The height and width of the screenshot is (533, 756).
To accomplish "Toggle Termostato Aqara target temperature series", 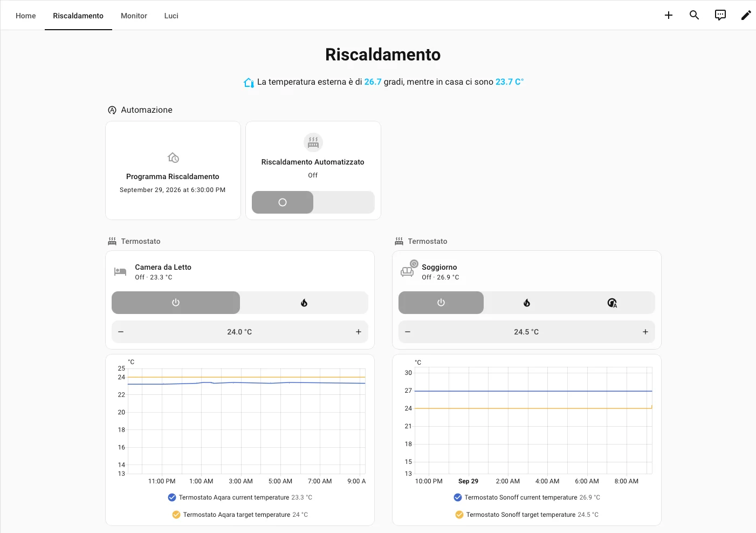I will [240, 515].
